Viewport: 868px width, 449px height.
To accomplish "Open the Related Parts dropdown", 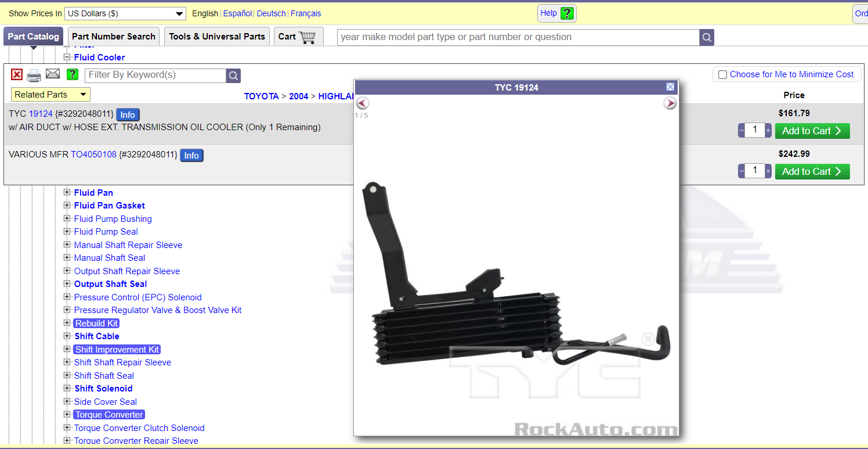I will point(50,95).
